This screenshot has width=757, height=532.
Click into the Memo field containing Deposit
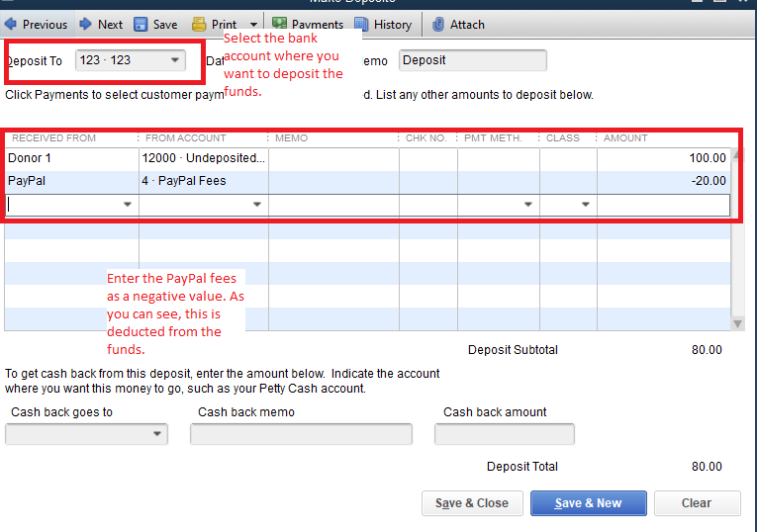coord(473,60)
